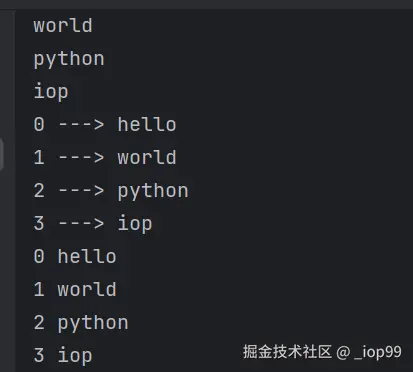Click the '0 ---> hello' output line
The image size is (413, 372).
click(x=105, y=124)
